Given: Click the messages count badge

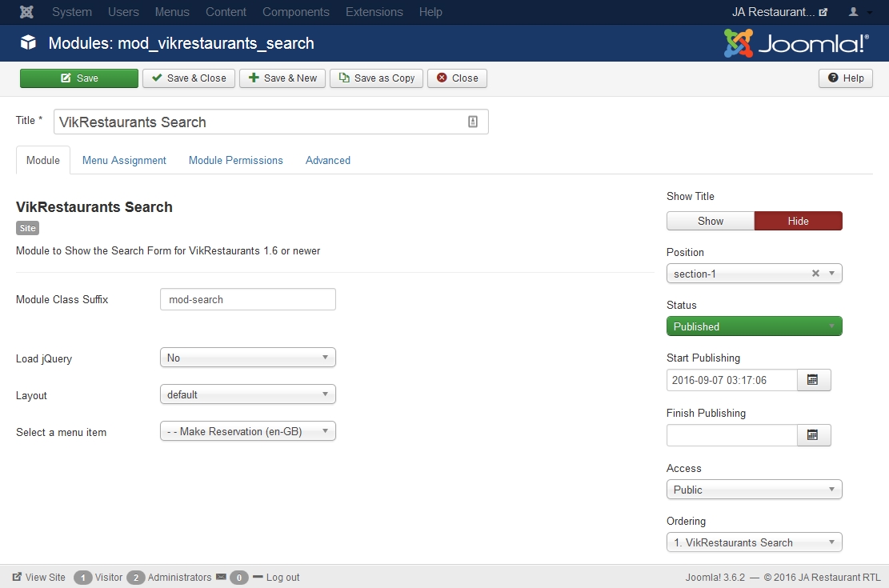Looking at the screenshot, I should (238, 578).
